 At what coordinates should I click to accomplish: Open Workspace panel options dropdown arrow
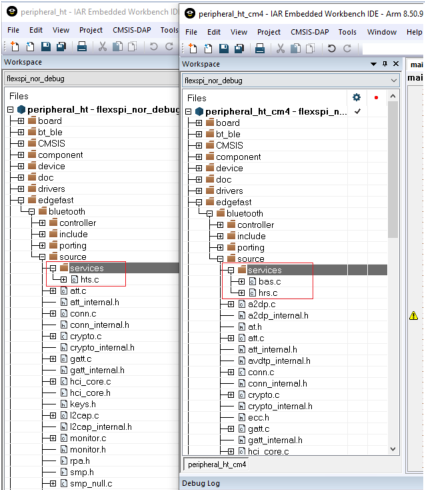tap(373, 64)
